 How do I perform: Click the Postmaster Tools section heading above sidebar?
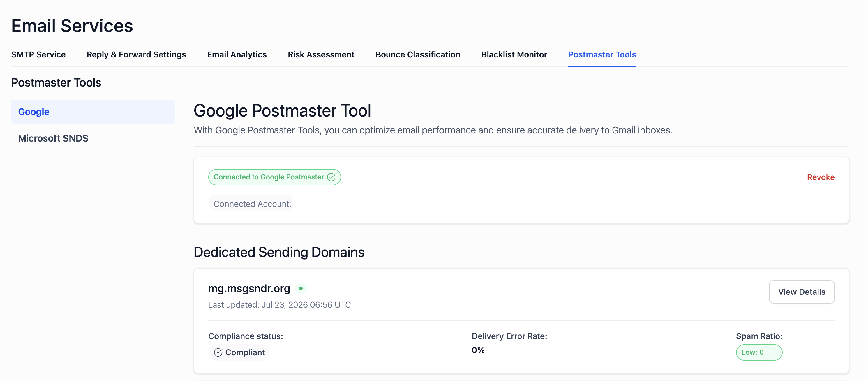point(56,82)
